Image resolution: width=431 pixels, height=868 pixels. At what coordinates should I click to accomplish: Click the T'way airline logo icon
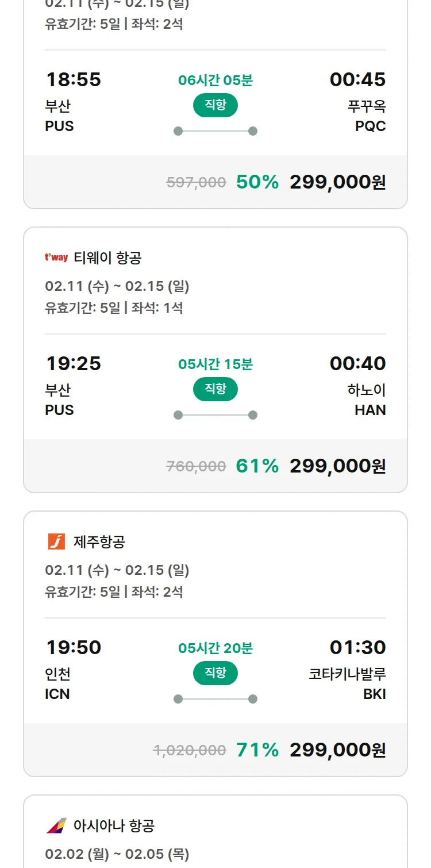point(56,258)
